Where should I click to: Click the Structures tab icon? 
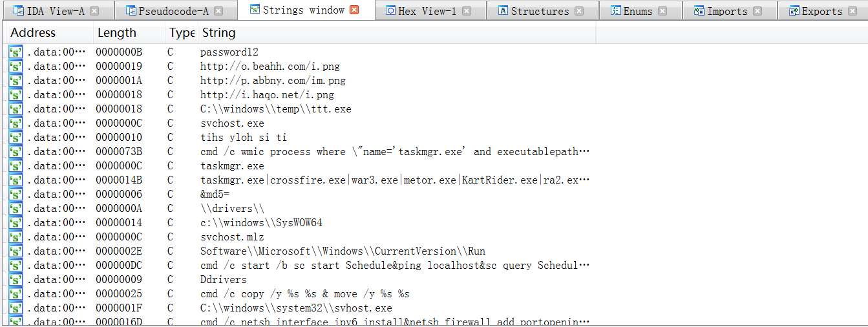pos(503,11)
